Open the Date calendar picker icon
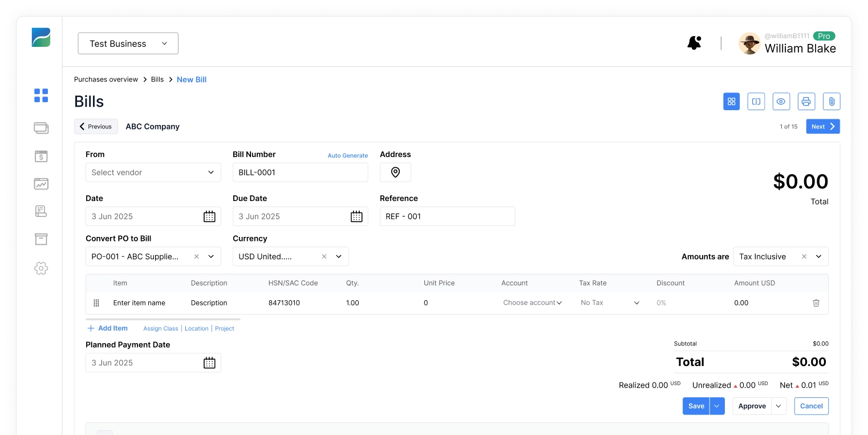 [209, 216]
